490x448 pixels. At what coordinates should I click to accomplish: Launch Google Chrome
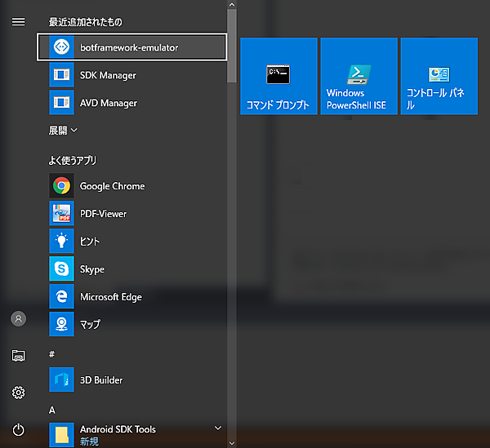111,186
